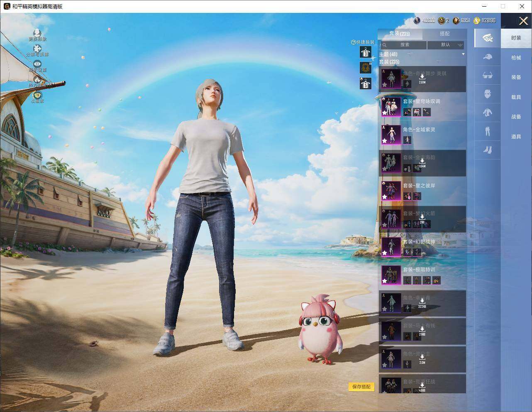Select 角色-金域紫灵 thumbnail

pyautogui.click(x=391, y=135)
